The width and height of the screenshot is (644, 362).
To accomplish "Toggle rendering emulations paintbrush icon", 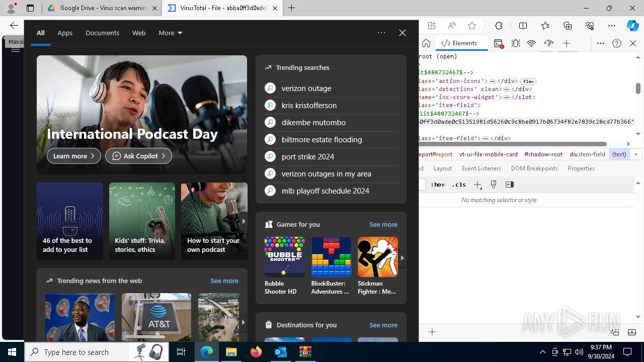I will pos(494,185).
